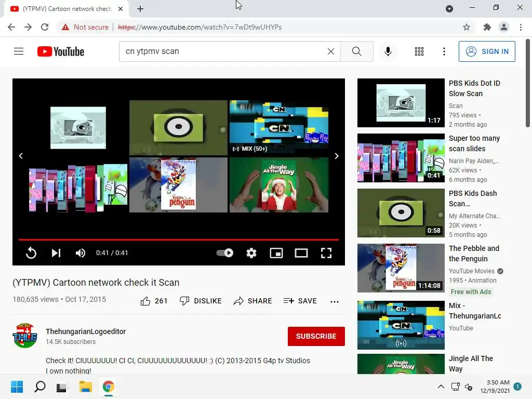The height and width of the screenshot is (399, 532).
Task: Enable the miniplayer
Action: tap(276, 253)
